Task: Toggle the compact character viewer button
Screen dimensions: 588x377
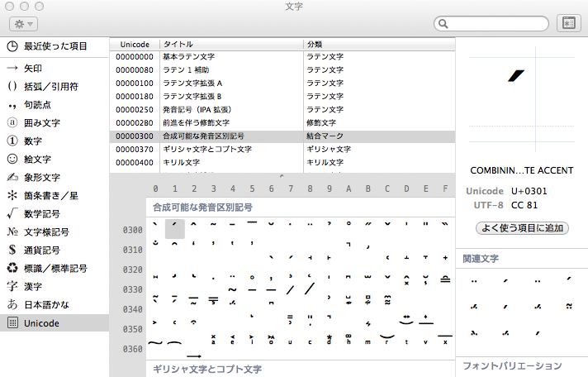Action: click(x=567, y=24)
